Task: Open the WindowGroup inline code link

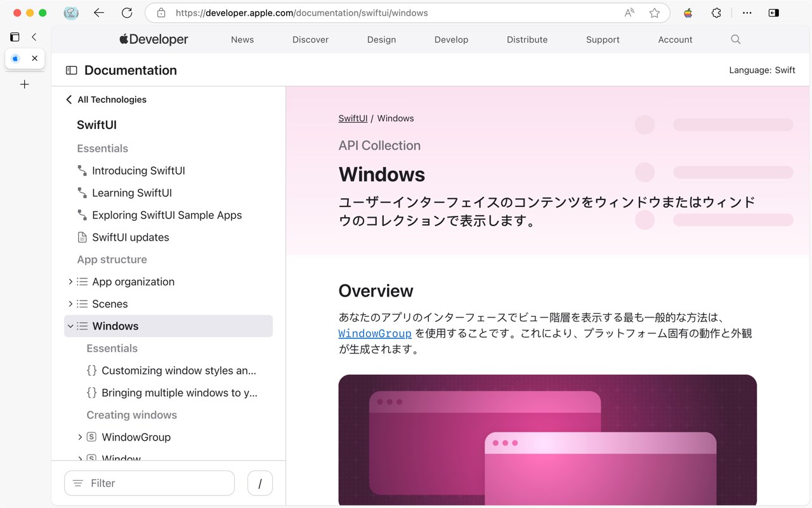Action: click(x=375, y=333)
